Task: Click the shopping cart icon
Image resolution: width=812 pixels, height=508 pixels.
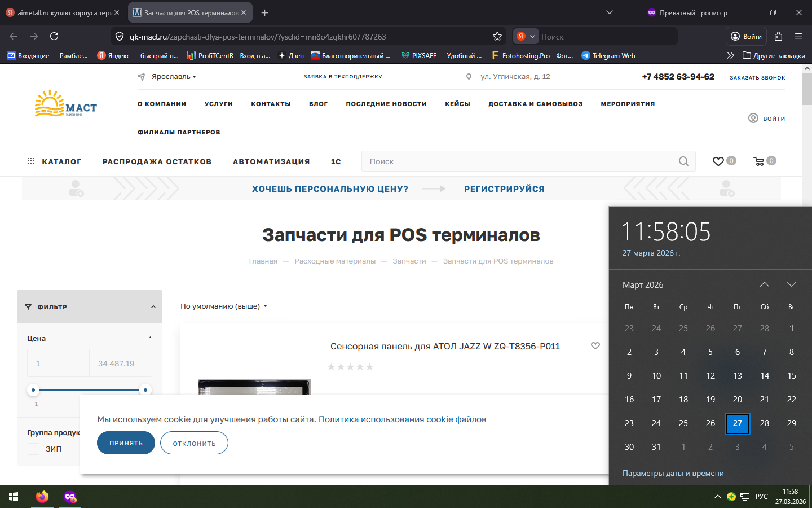Action: 759,161
